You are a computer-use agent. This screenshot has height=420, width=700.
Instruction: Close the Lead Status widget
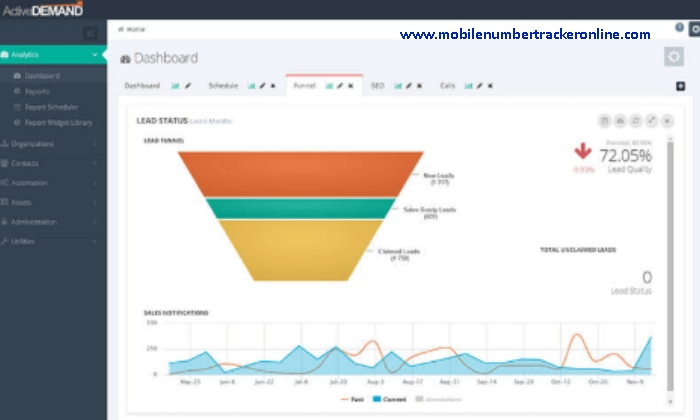(667, 121)
